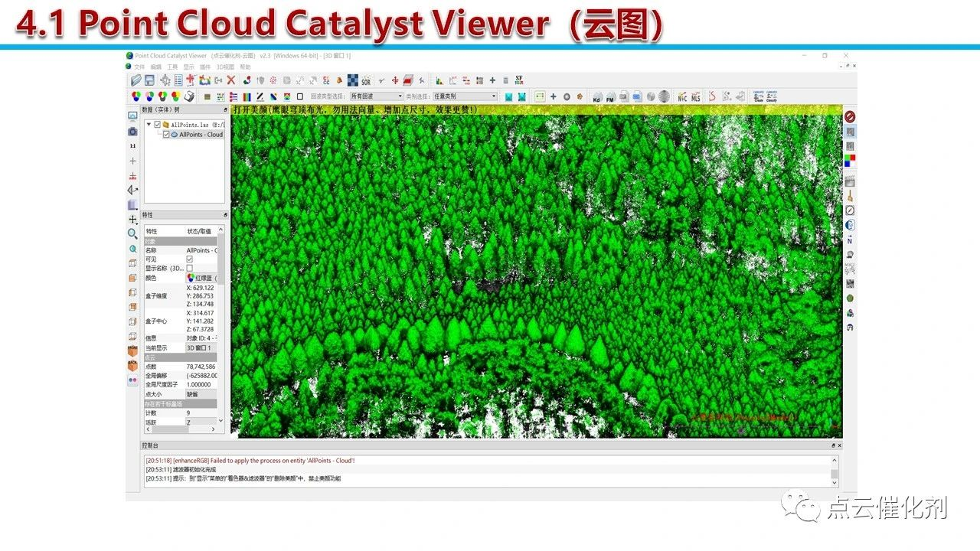Click the white cube icon in second toolbar

click(188, 96)
